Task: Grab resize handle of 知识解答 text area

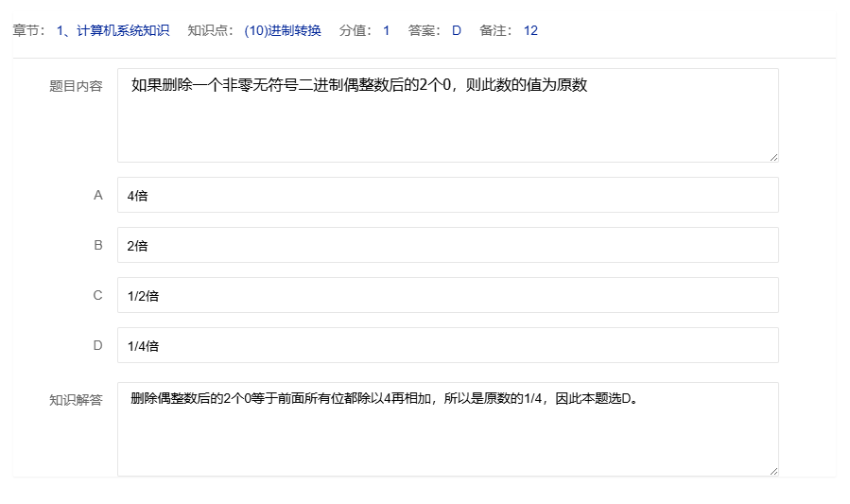Action: 773,471
